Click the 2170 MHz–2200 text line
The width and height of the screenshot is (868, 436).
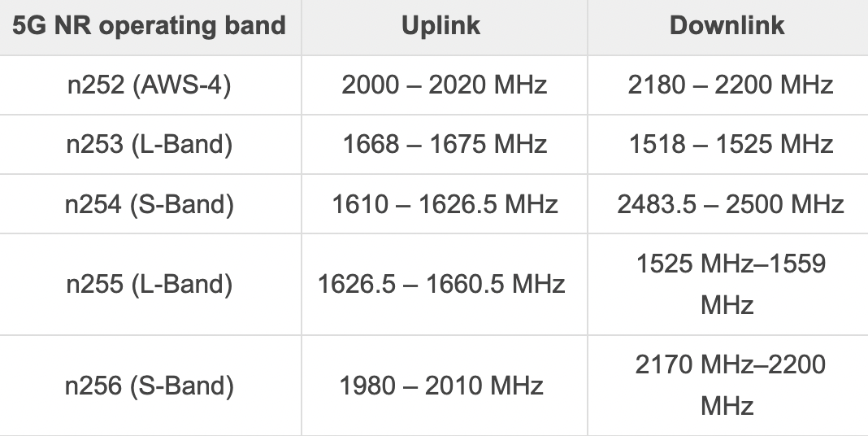pos(731,364)
